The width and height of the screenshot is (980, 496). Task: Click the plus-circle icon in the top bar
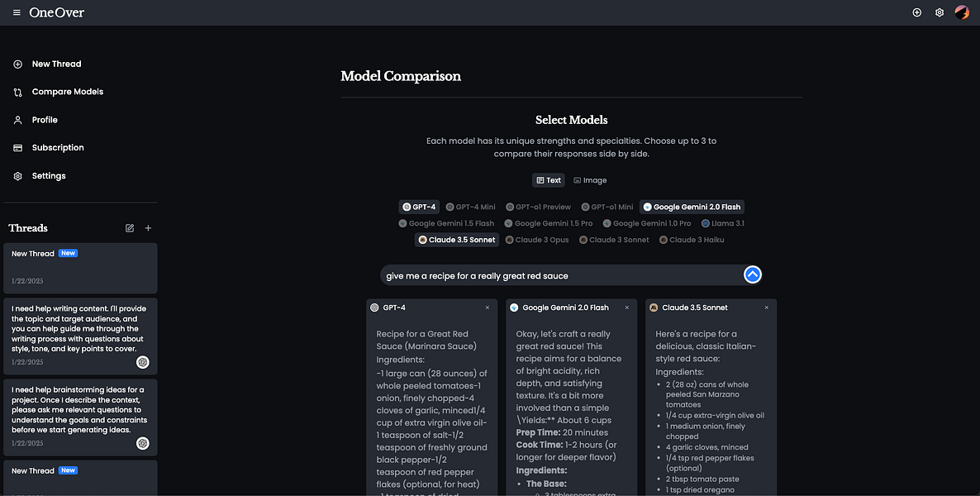pos(917,12)
